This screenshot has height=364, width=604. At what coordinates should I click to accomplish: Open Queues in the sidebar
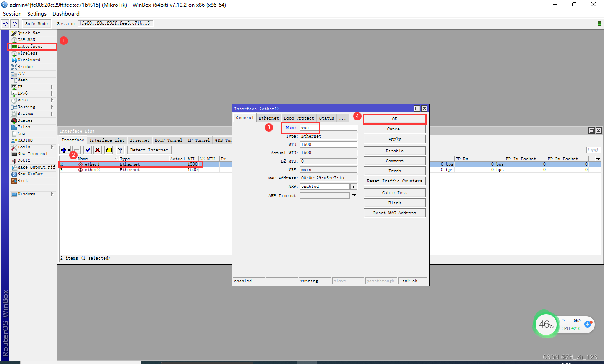click(25, 120)
